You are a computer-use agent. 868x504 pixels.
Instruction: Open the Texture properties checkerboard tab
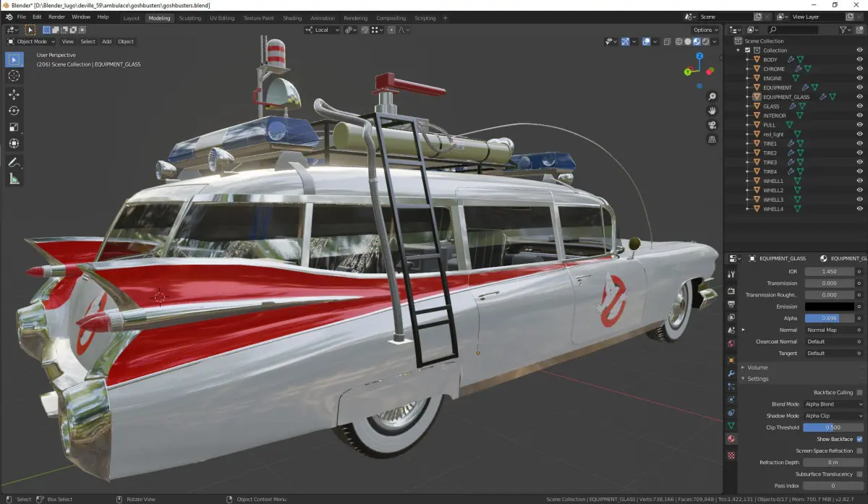click(731, 456)
